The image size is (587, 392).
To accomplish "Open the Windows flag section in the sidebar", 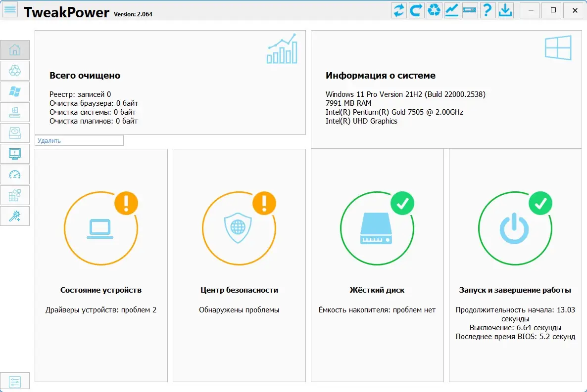I will [x=15, y=91].
